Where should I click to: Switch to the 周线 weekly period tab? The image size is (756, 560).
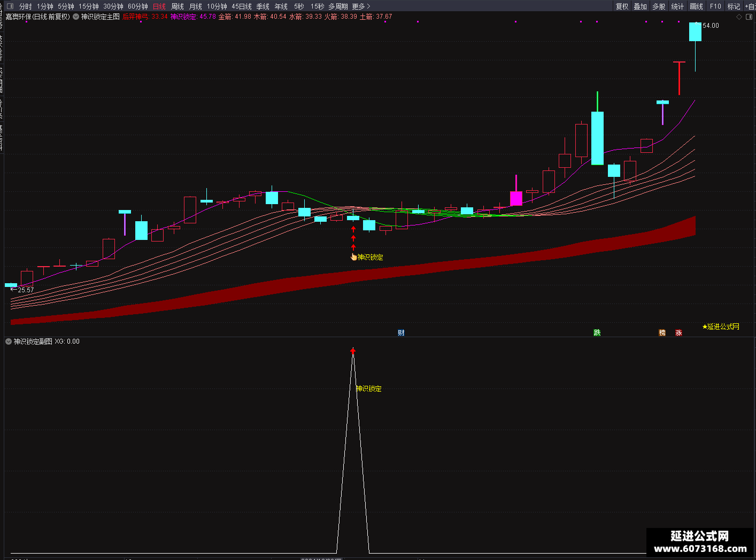pyautogui.click(x=178, y=6)
